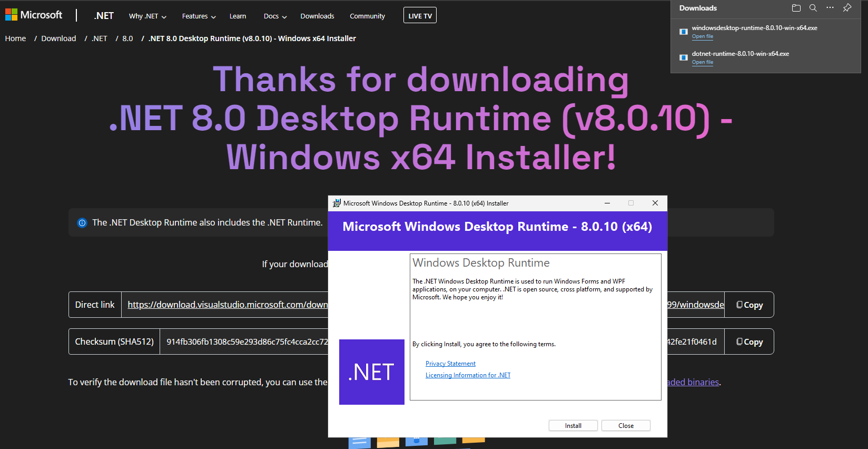868x449 pixels.
Task: Click the Windows Desktop Runtime heading in installer
Action: tap(481, 262)
